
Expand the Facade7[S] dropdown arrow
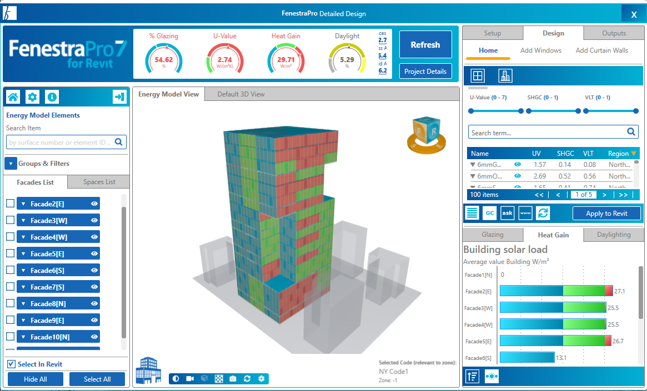pos(24,287)
